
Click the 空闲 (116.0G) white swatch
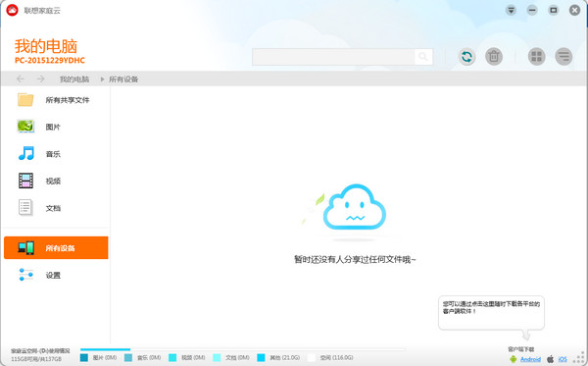(312, 358)
